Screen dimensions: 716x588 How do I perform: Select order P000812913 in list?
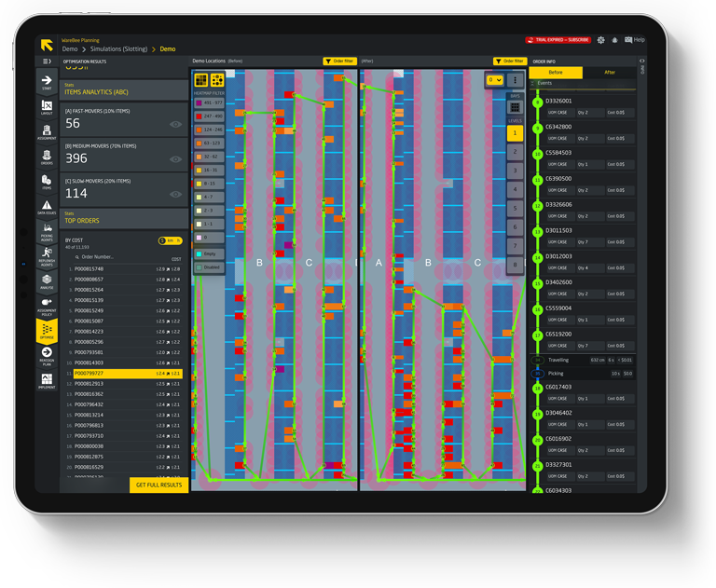tap(124, 384)
